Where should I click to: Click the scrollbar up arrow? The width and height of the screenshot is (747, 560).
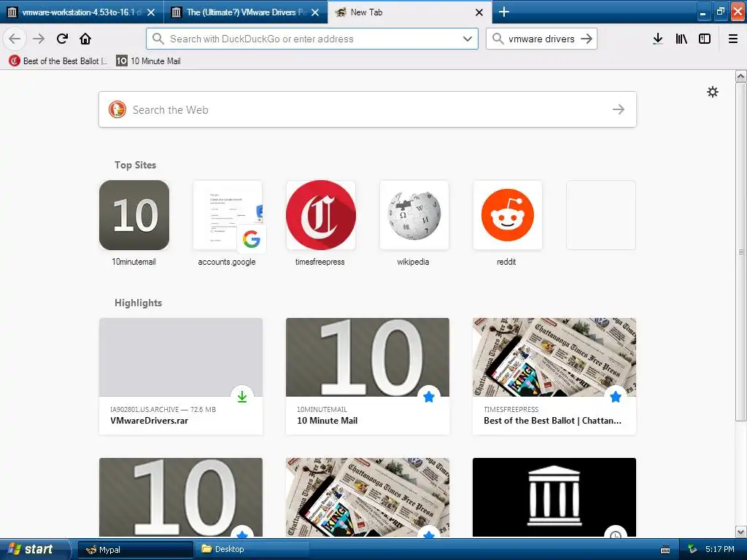(741, 76)
